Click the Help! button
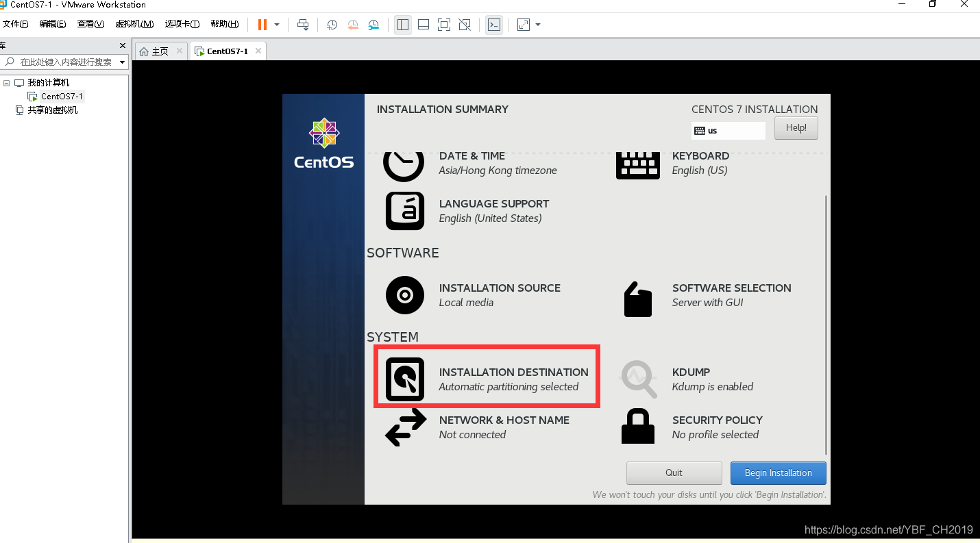Image resolution: width=980 pixels, height=543 pixels. point(796,128)
